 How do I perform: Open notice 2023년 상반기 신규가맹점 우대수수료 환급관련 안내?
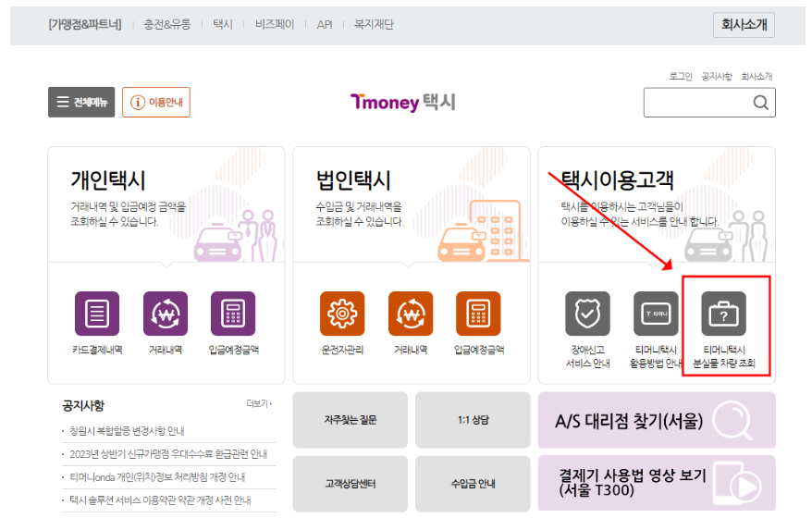(168, 454)
